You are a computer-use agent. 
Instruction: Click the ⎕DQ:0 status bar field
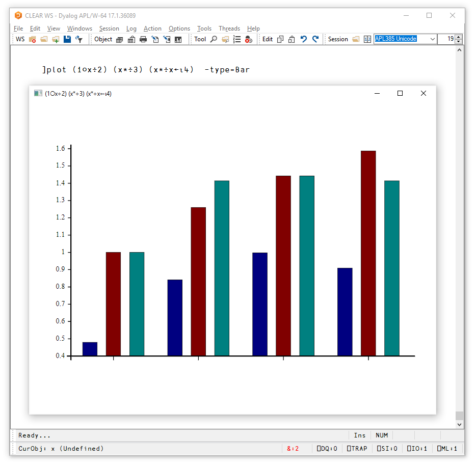coord(327,449)
